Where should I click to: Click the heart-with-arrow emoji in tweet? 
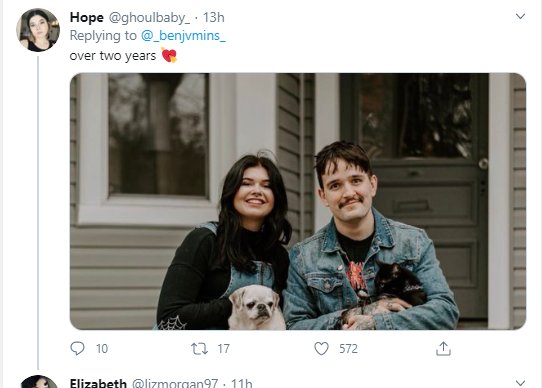tap(169, 55)
